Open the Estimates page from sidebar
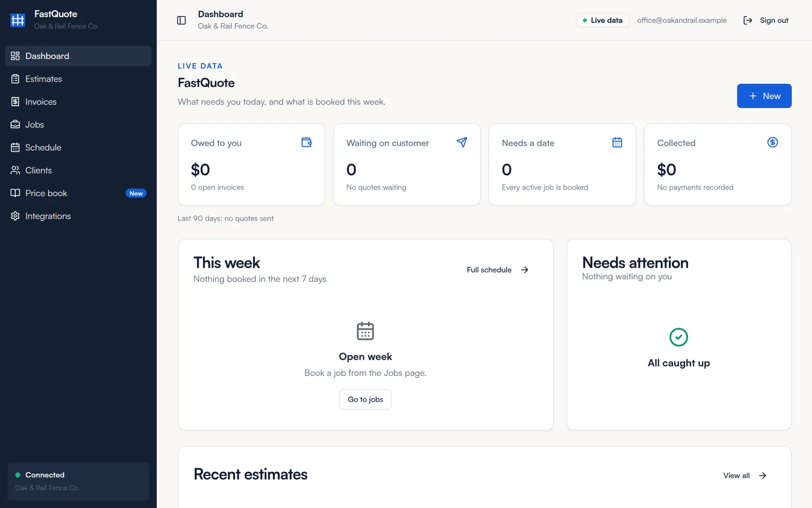 coord(78,79)
